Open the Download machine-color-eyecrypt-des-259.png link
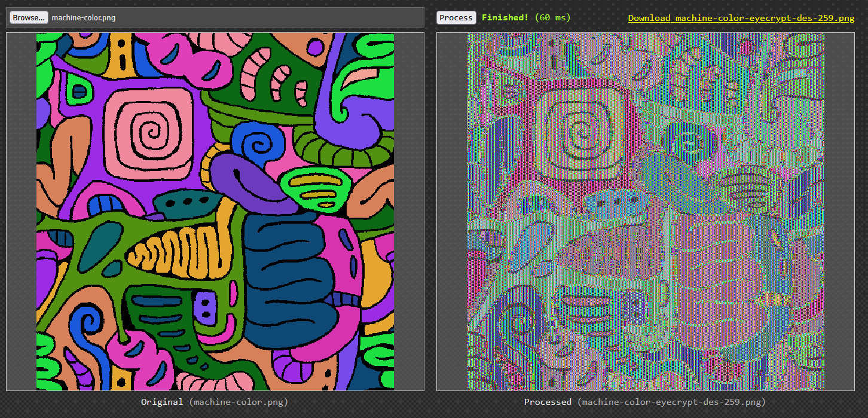 point(741,18)
